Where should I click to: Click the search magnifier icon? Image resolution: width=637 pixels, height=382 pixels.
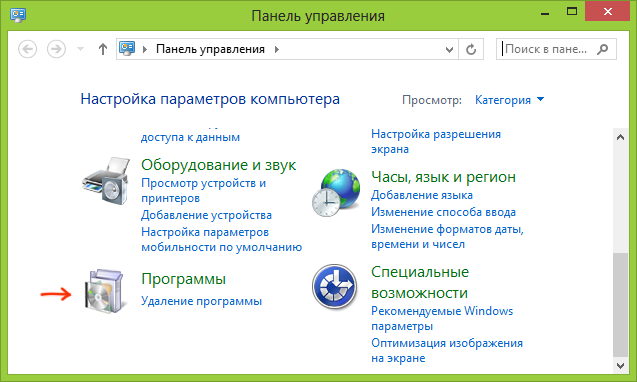point(603,49)
